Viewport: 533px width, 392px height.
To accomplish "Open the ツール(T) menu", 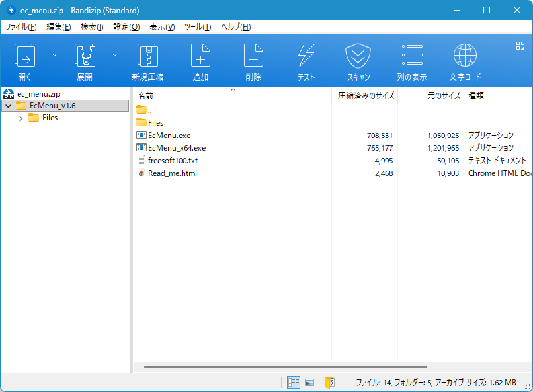I will point(198,27).
